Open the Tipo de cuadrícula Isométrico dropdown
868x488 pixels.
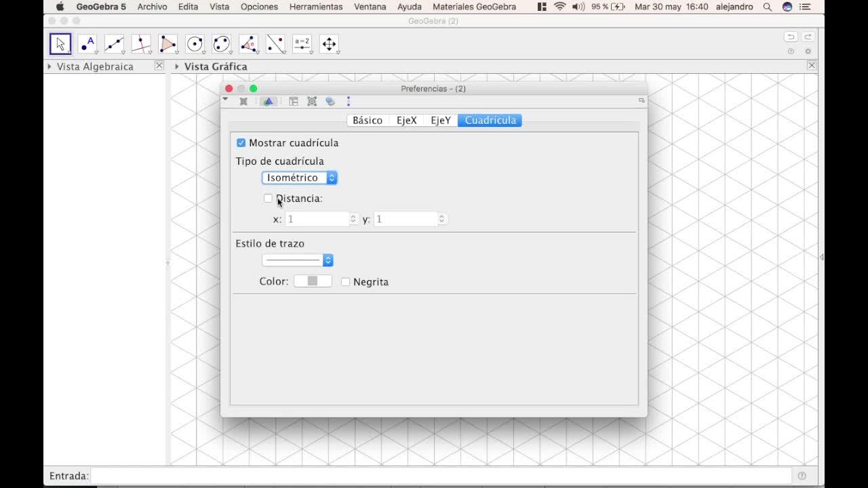(x=299, y=178)
